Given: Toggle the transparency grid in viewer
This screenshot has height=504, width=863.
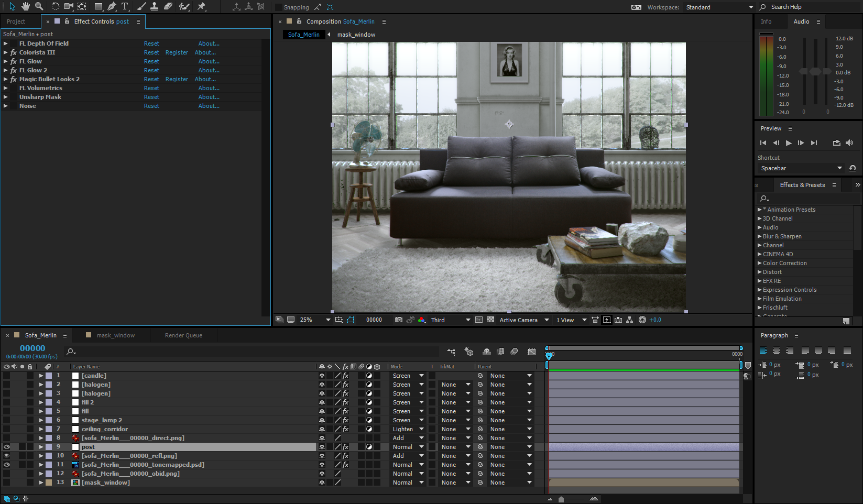Looking at the screenshot, I should (490, 320).
